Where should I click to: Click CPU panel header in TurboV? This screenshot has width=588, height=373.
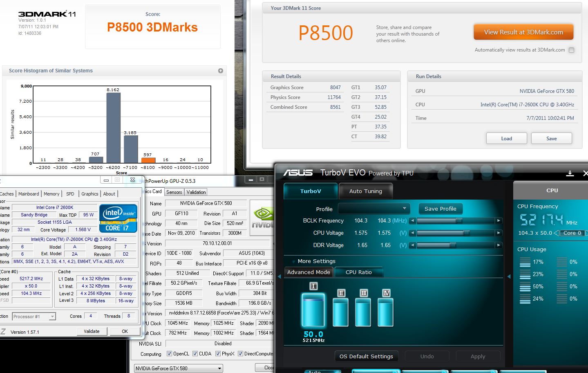coord(552,190)
